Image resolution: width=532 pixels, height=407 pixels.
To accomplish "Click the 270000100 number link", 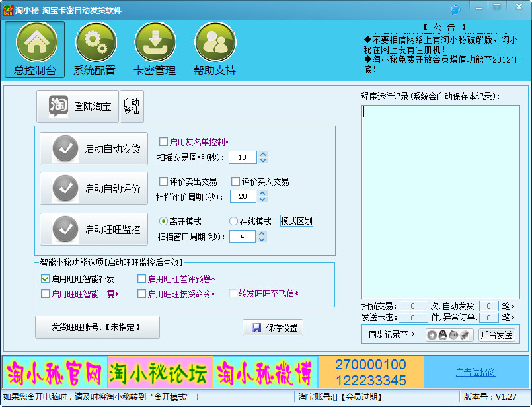I will (x=371, y=365).
